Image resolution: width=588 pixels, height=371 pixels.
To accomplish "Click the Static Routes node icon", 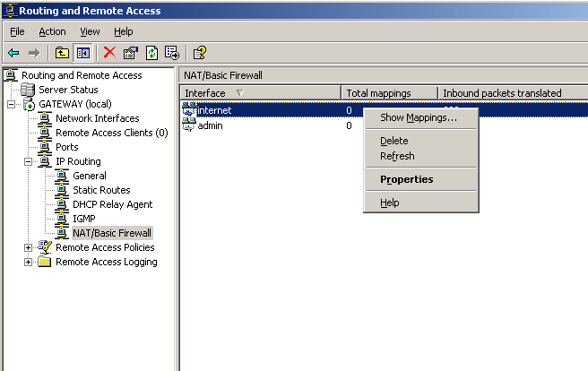I will [62, 190].
